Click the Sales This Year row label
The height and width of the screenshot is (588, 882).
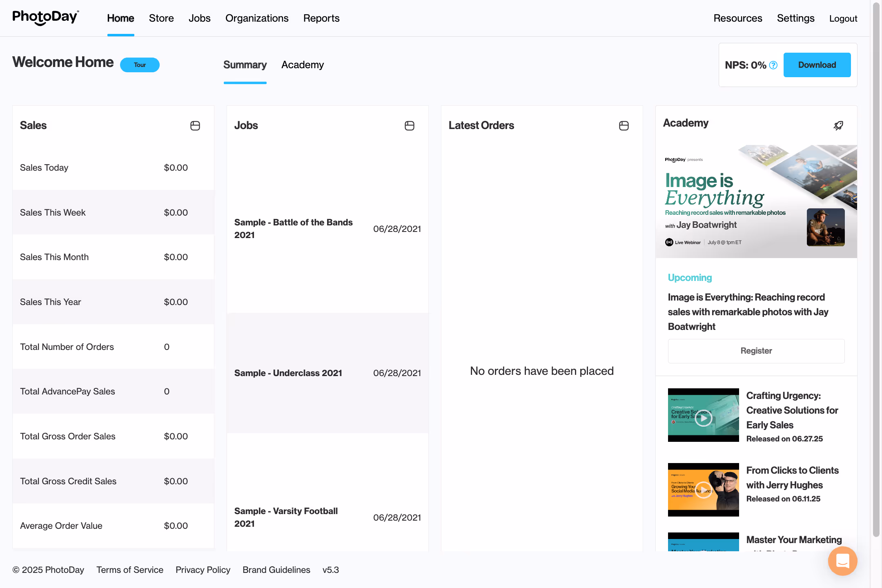click(51, 302)
